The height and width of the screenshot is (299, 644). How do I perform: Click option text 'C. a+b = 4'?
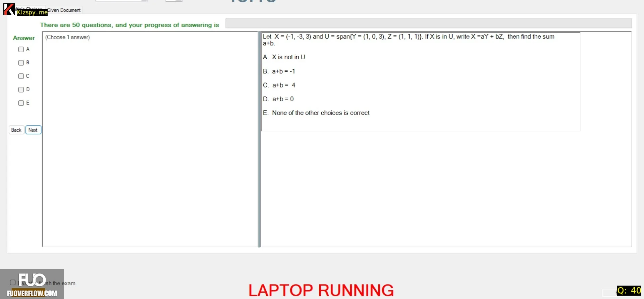coord(279,85)
